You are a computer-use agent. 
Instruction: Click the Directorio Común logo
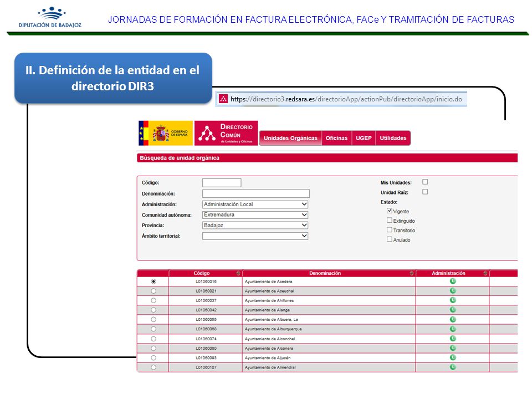226,133
